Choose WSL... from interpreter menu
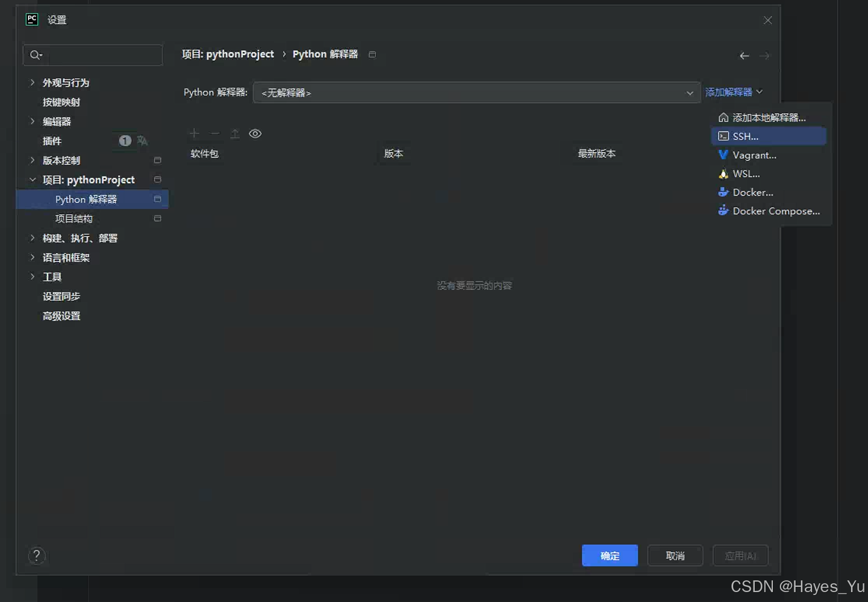Image resolution: width=868 pixels, height=602 pixels. 769,173
